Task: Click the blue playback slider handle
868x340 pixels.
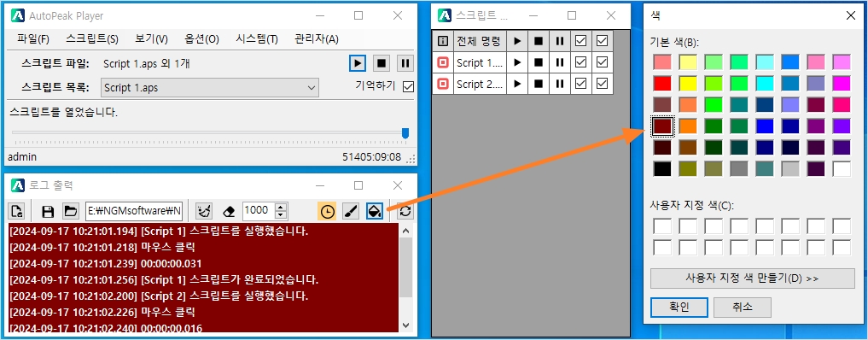Action: point(405,133)
